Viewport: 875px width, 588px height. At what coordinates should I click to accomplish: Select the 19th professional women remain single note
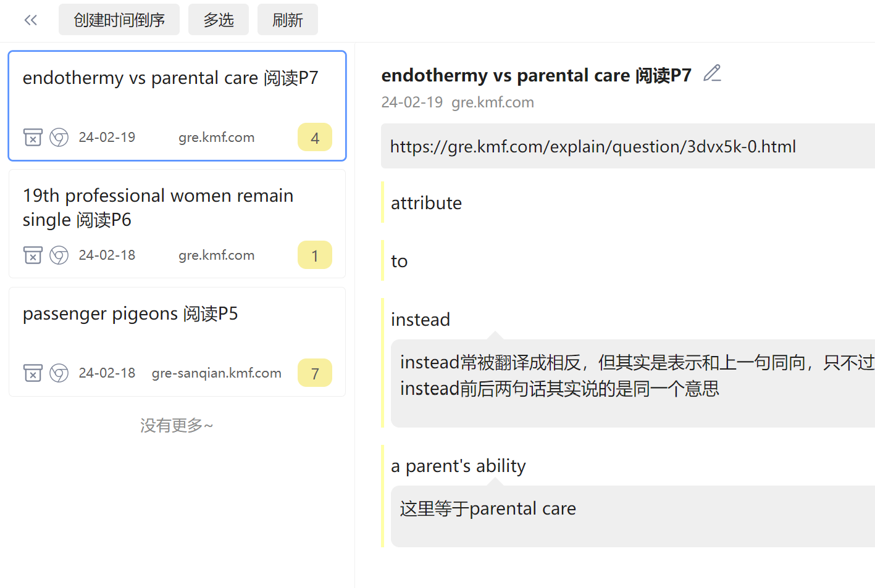(x=177, y=224)
